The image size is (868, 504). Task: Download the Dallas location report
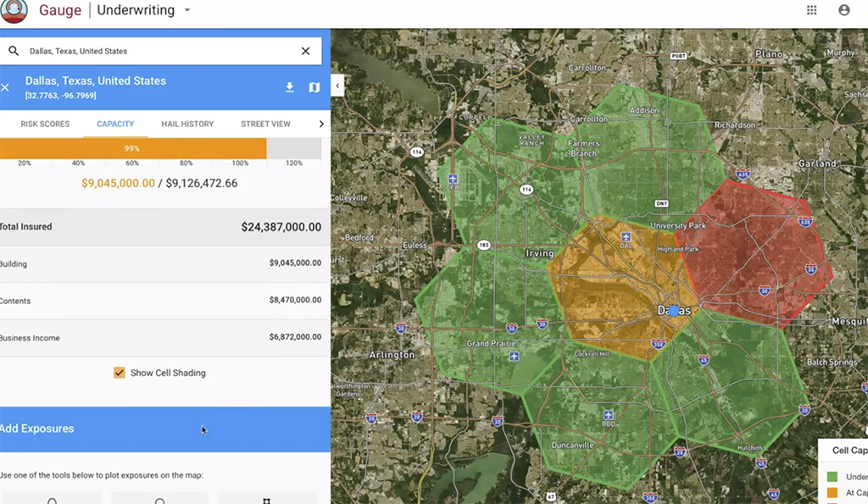click(289, 87)
